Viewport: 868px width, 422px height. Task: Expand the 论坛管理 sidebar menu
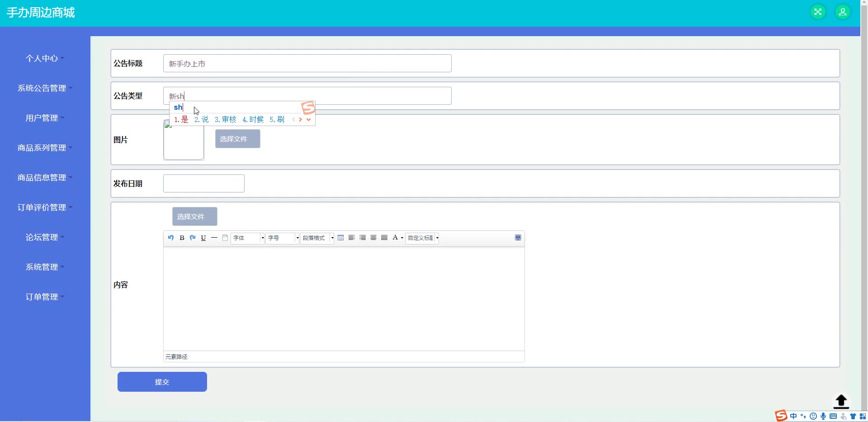click(x=45, y=237)
